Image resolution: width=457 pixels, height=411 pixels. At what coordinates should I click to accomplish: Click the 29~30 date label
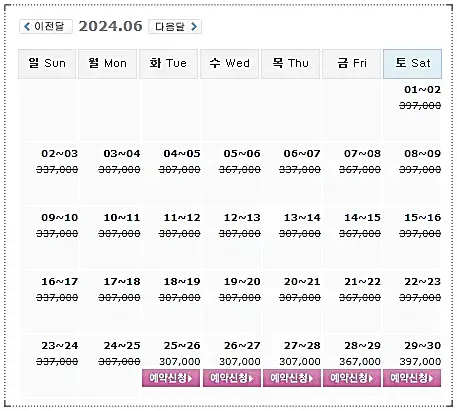coord(422,346)
